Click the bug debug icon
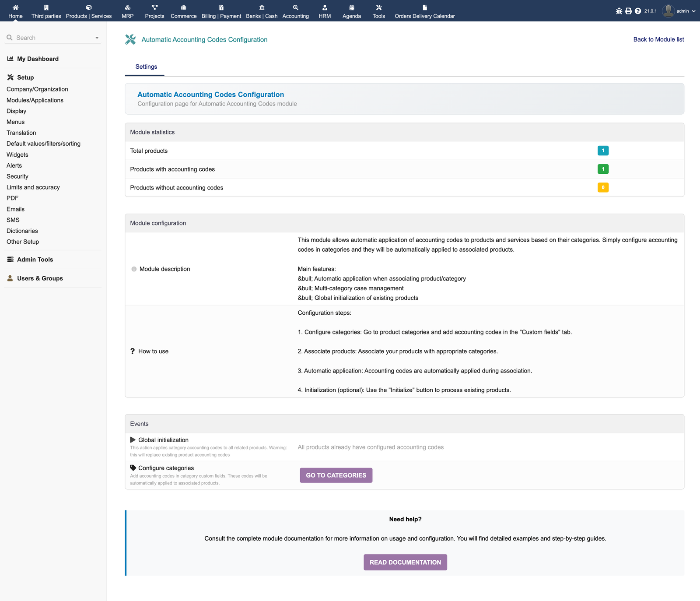The height and width of the screenshot is (601, 700). pos(619,11)
